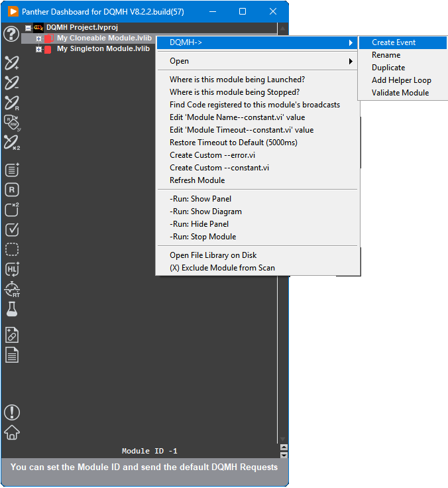Select -Run: Hide Panel
The width and height of the screenshot is (448, 488).
pos(257,224)
